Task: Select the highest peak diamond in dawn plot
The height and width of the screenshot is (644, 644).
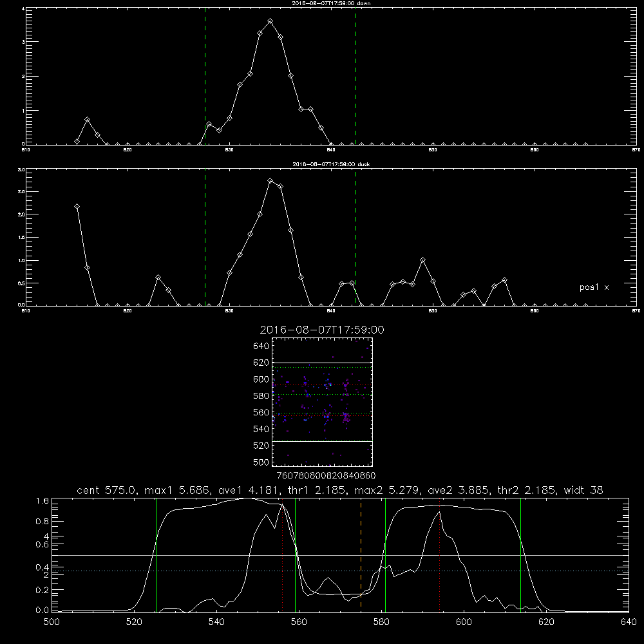Action: [270, 21]
